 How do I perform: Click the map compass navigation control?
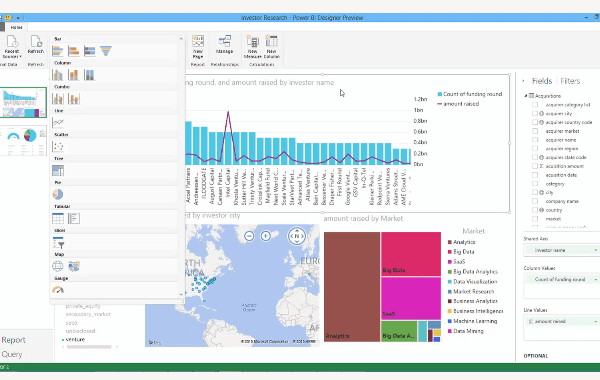[297, 236]
